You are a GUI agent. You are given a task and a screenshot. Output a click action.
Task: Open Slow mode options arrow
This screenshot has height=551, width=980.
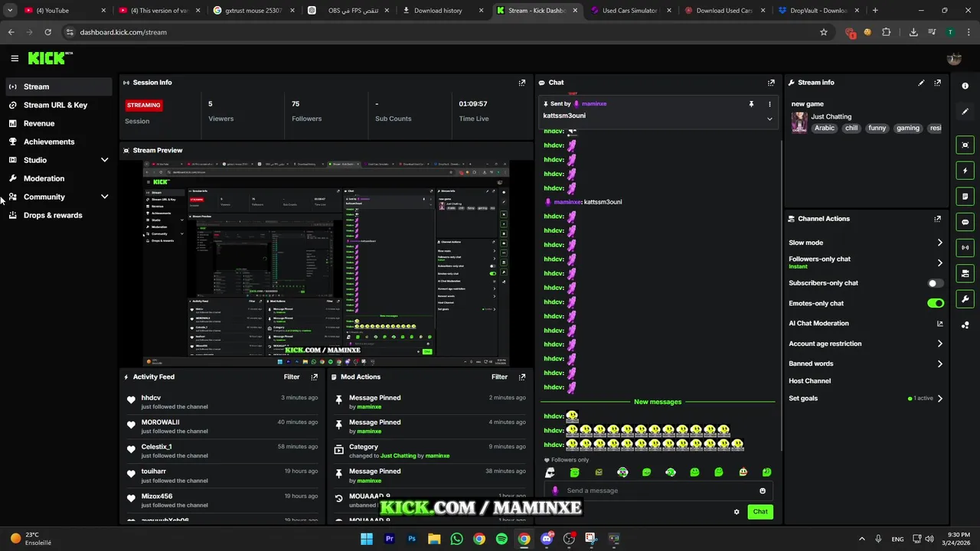tap(939, 243)
